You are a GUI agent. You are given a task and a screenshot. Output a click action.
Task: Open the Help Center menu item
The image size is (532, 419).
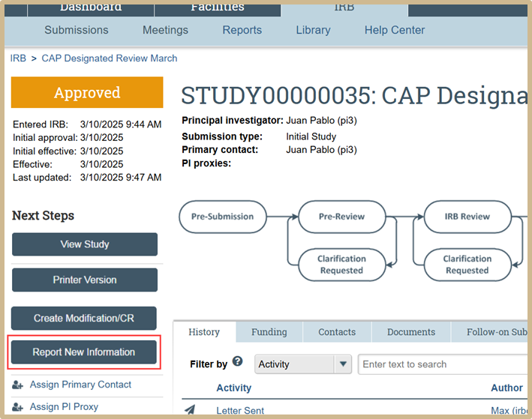[395, 30]
